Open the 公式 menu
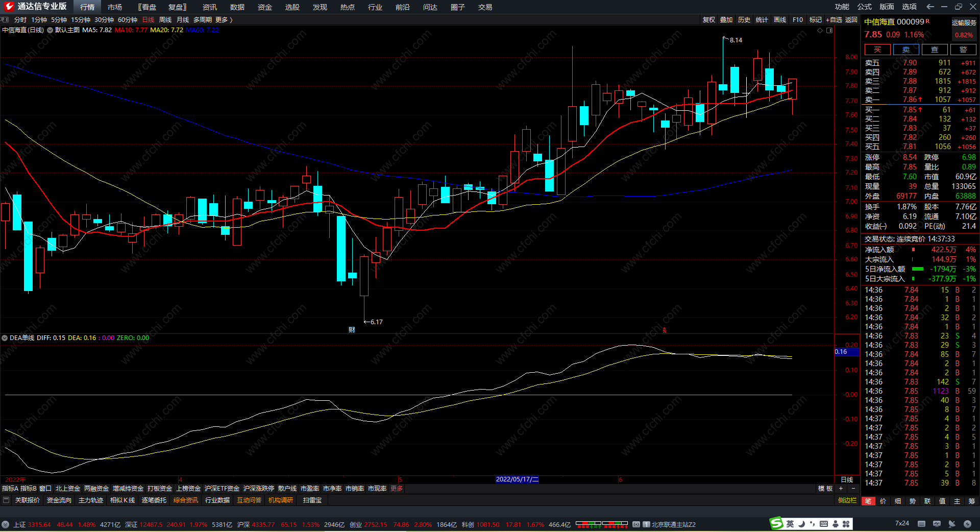 coord(865,7)
